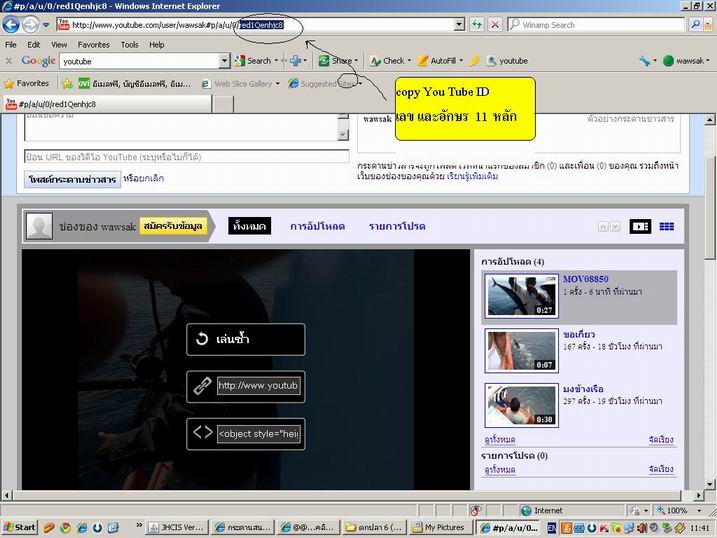Click the youtube find-word toolbar button
Screen dimensions: 717x538
507,61
